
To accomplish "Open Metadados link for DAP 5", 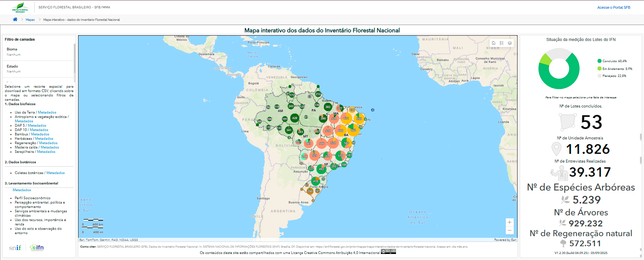I will (x=37, y=126).
